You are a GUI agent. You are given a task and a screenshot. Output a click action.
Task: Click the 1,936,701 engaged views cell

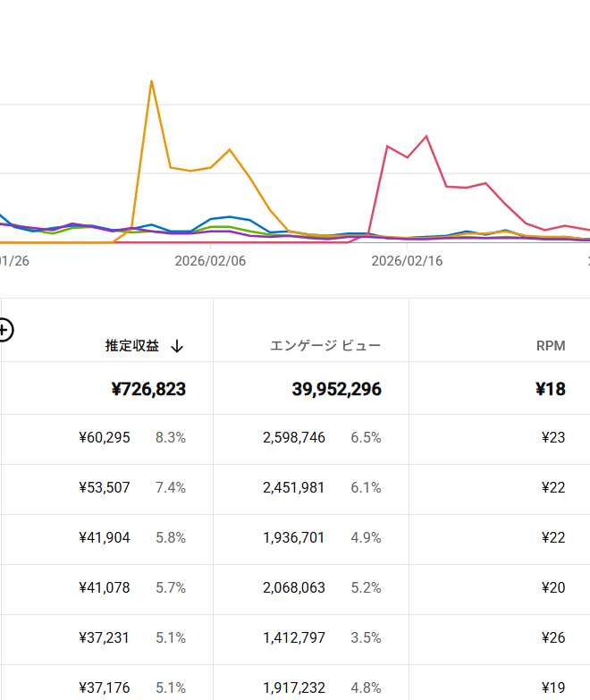[294, 538]
